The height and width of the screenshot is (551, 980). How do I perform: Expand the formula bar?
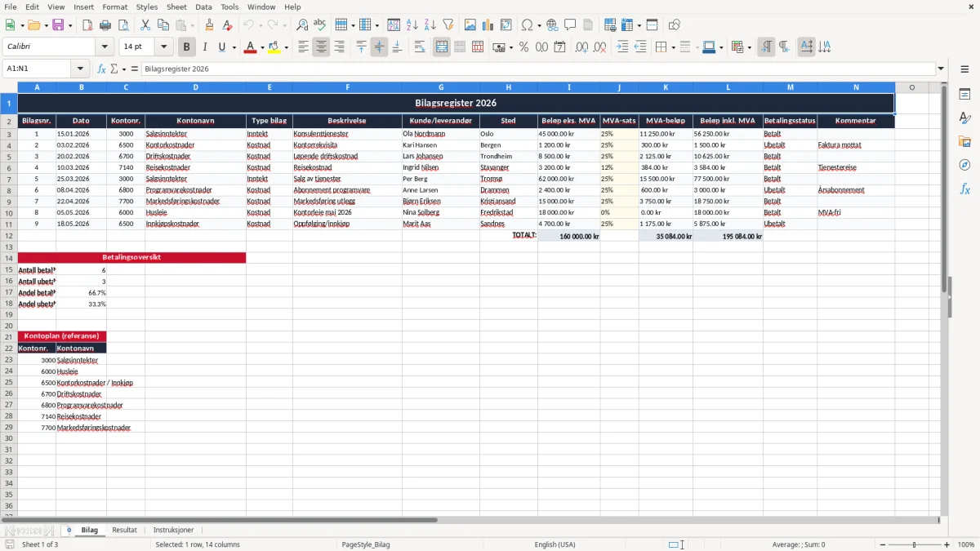click(941, 69)
